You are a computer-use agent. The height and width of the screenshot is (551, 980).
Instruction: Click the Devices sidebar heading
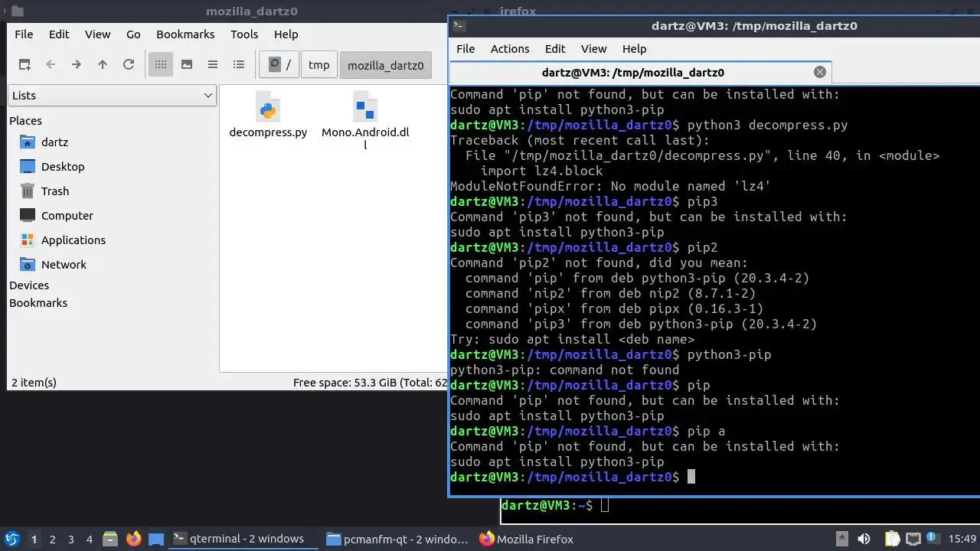(x=29, y=285)
